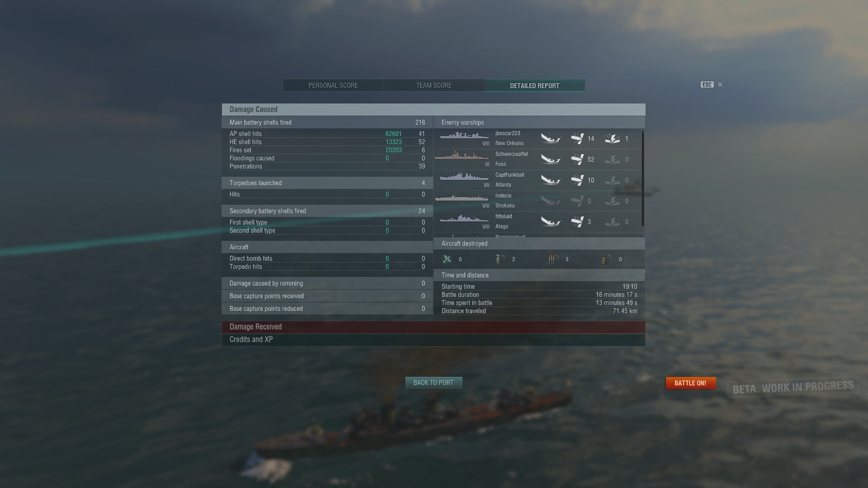
Task: Expand the Damage Received section
Action: 434,327
